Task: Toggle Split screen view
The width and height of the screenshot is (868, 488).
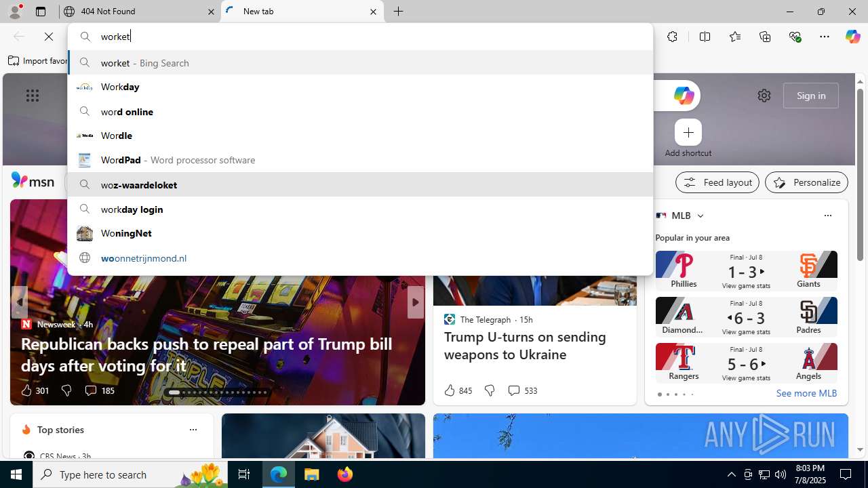Action: click(705, 37)
